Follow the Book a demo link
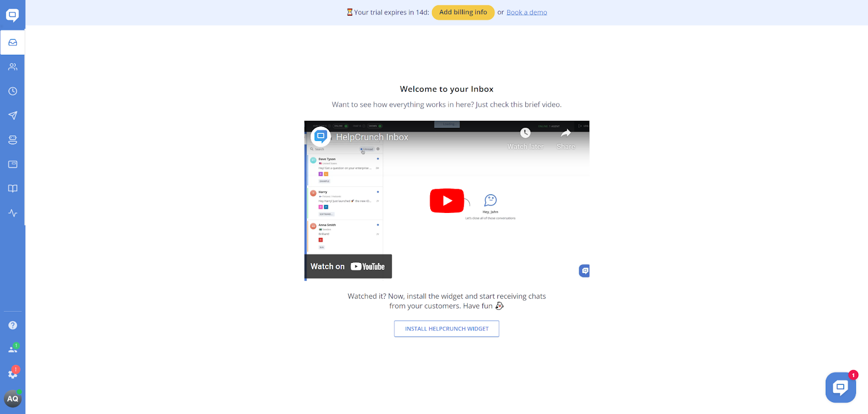Viewport: 868px width, 414px height. [x=526, y=12]
